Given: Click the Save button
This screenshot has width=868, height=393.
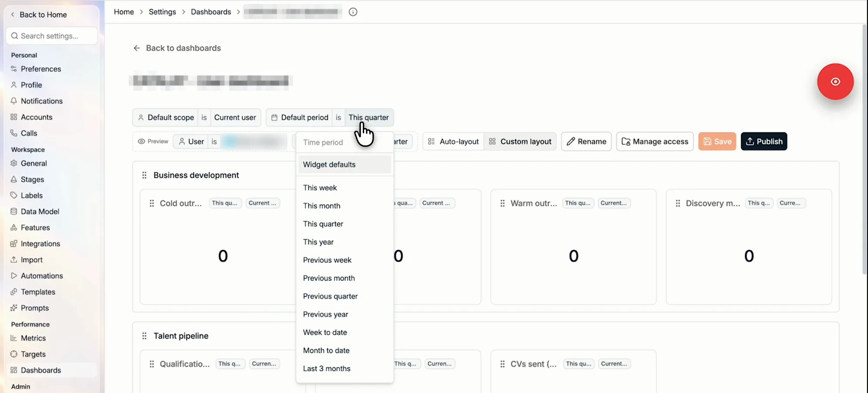Looking at the screenshot, I should click(x=717, y=141).
